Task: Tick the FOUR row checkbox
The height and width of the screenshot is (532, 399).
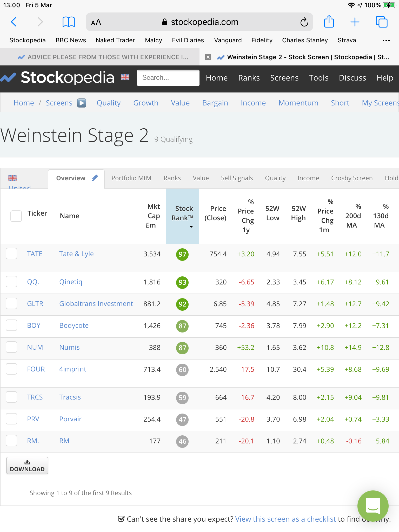Action: tap(11, 369)
